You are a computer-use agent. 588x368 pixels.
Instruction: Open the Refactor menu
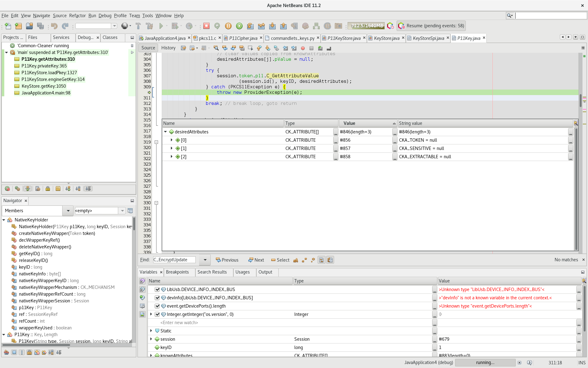(77, 16)
